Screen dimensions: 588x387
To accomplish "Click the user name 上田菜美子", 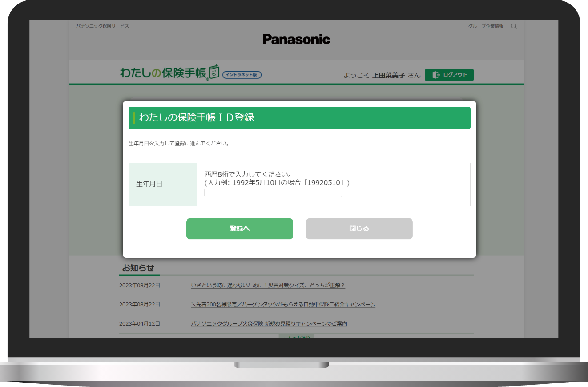I will pyautogui.click(x=388, y=75).
